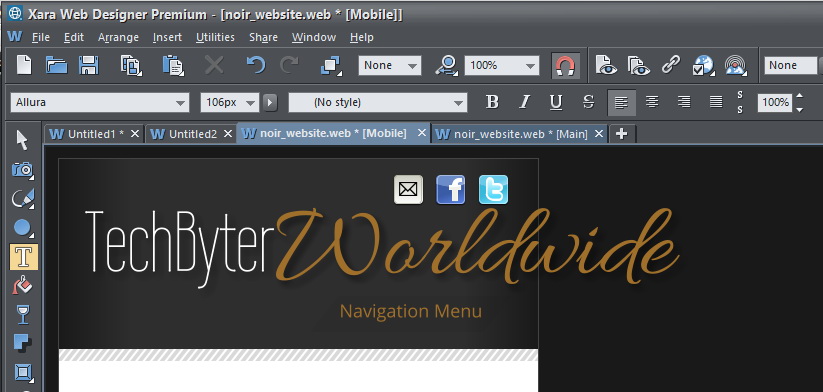Switch to noir_website.web [Main] tab

(520, 134)
